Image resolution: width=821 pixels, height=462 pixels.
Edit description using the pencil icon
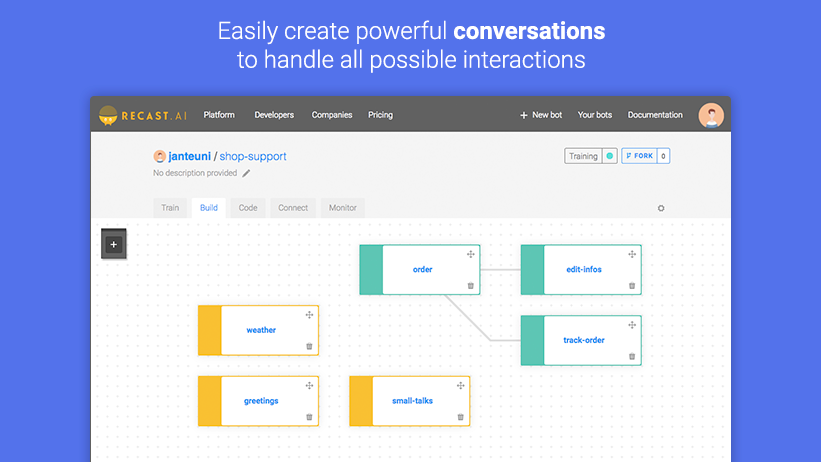[x=247, y=173]
